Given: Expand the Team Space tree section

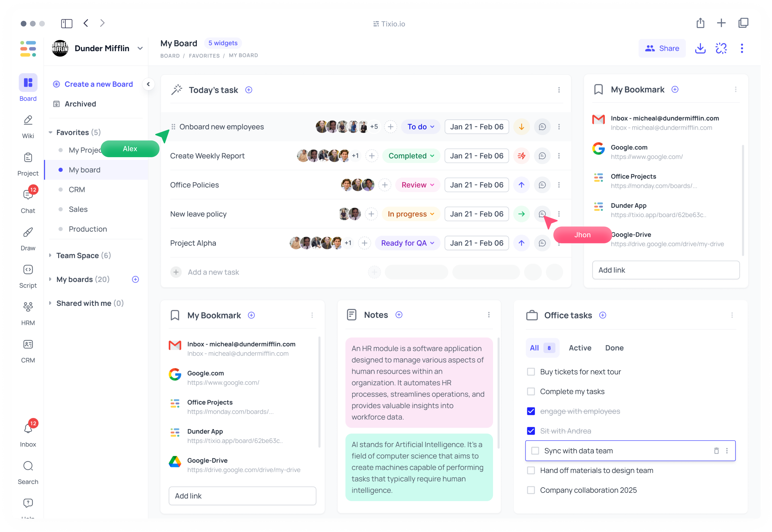Looking at the screenshot, I should tap(50, 255).
